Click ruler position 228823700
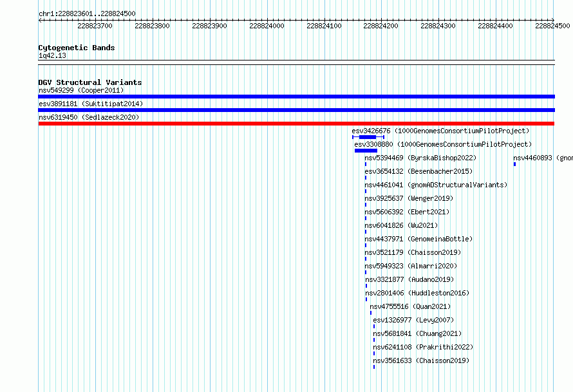Viewport: 573px width, 392px height. [x=95, y=26]
